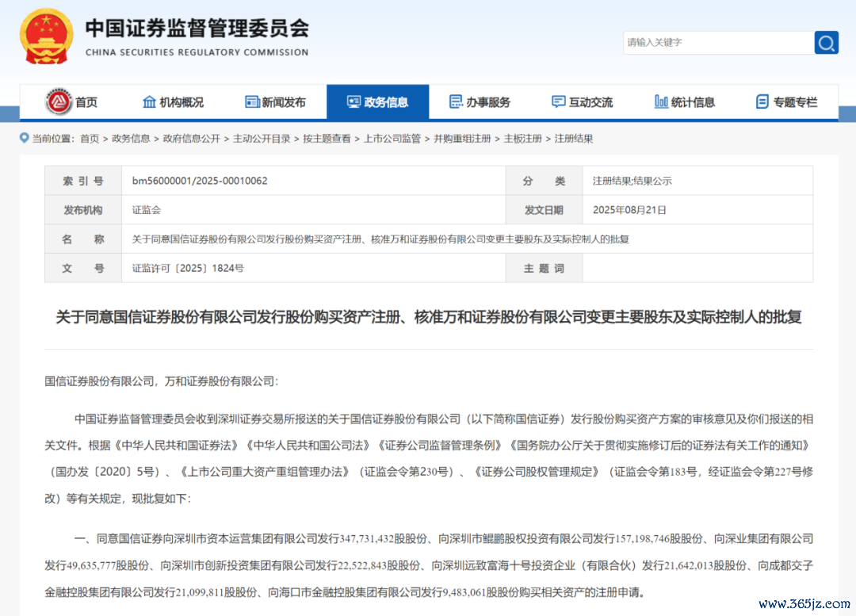The image size is (856, 616).
Task: Click the search magnifier button
Action: coord(826,43)
